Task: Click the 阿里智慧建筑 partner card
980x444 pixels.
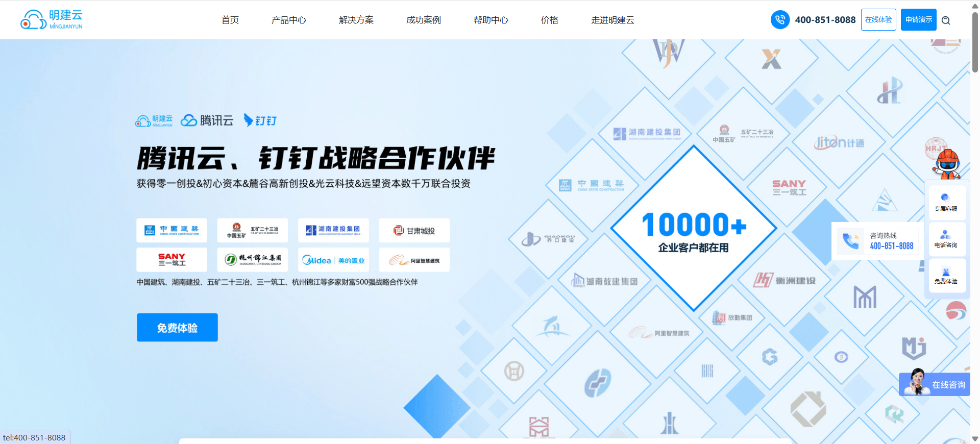Action: point(414,260)
